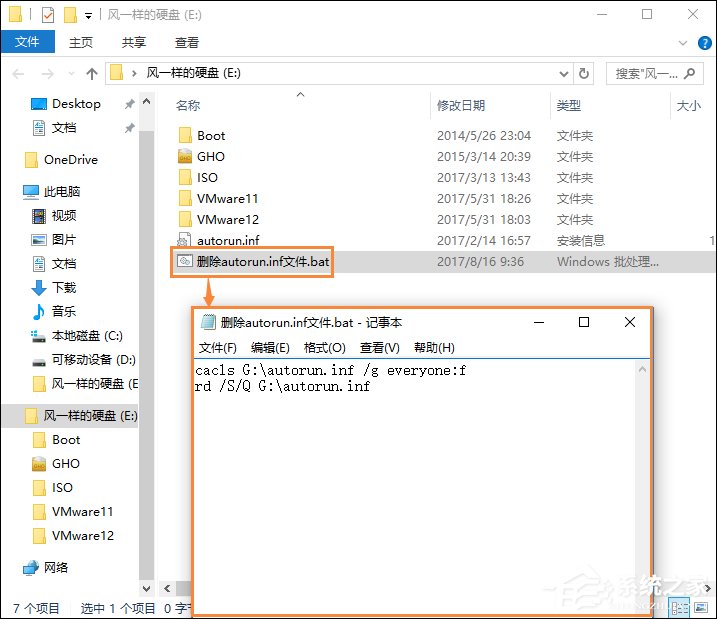717x619 pixels.
Task: Expand the ribbon with the chevron
Action: pos(683,43)
